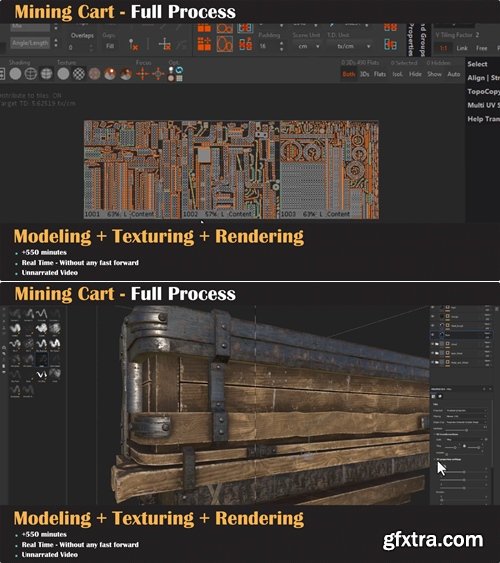
Task: Click the first orange Focus crosshair icon
Action: (142, 74)
